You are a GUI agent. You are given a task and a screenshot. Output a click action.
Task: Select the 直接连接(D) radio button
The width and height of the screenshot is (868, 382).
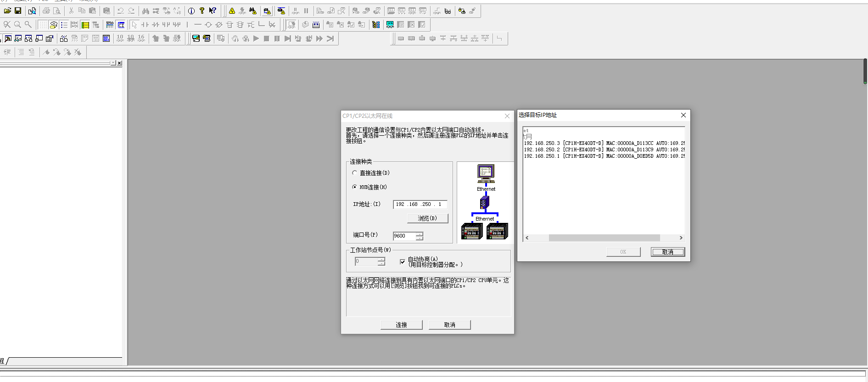point(354,173)
